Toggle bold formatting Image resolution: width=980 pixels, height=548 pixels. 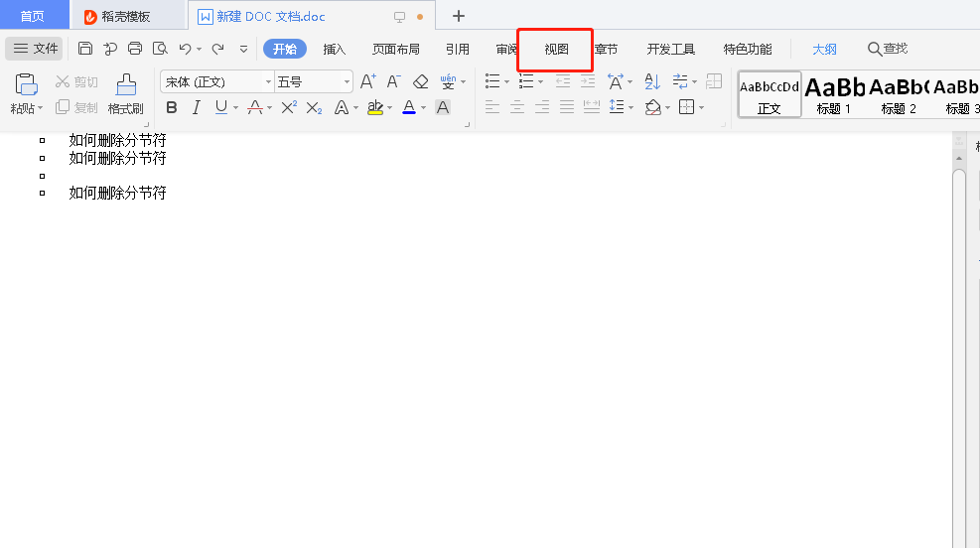172,107
